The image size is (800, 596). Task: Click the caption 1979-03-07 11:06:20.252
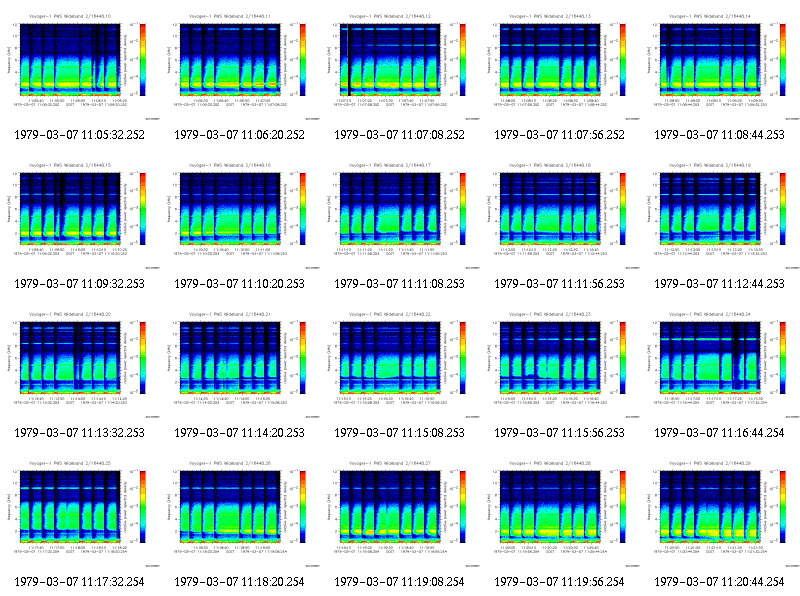239,135
